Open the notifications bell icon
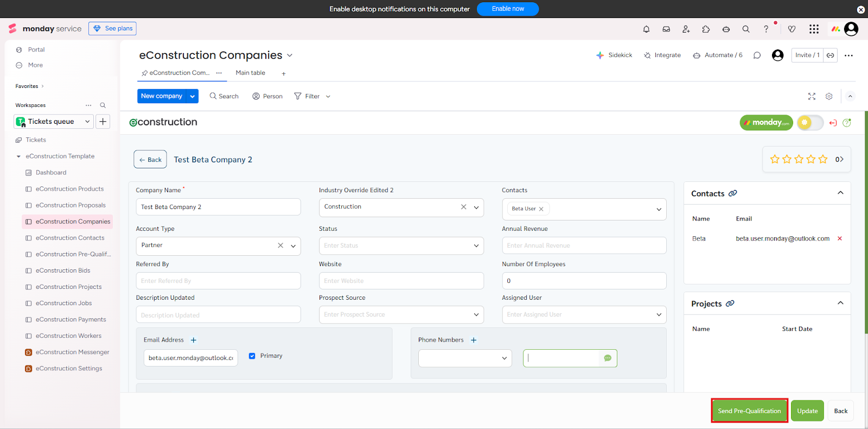Image resolution: width=868 pixels, height=429 pixels. coord(646,29)
